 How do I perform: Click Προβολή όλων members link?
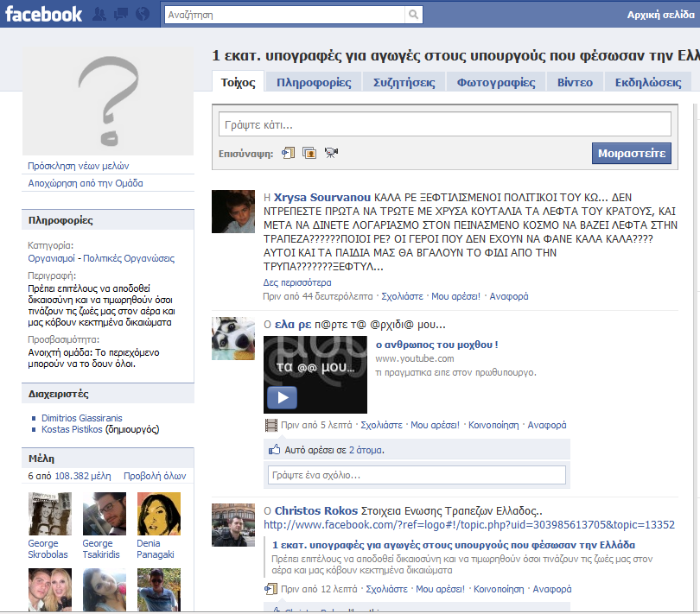tap(155, 476)
